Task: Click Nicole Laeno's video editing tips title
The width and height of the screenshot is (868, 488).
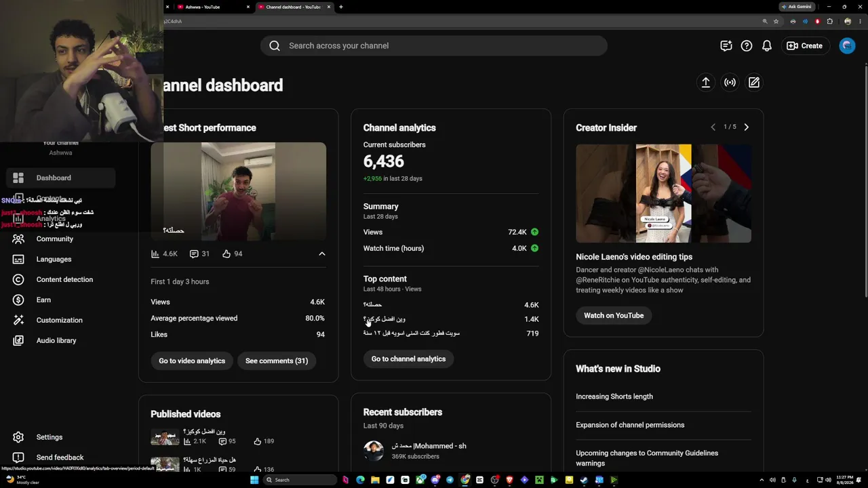Action: (634, 257)
